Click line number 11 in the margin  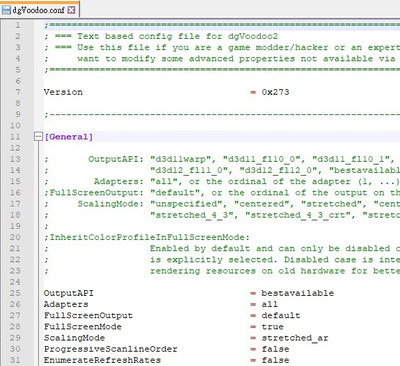point(15,137)
